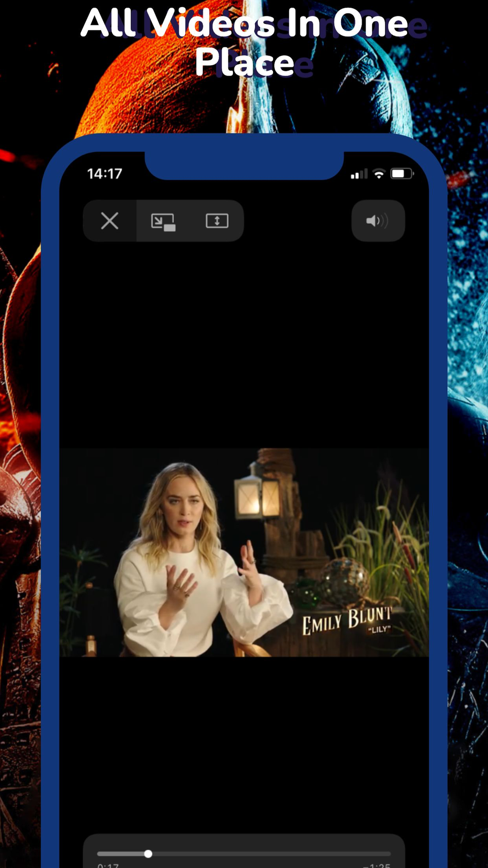The width and height of the screenshot is (488, 868).
Task: Seek ahead on unplayed progress track
Action: coord(271,854)
